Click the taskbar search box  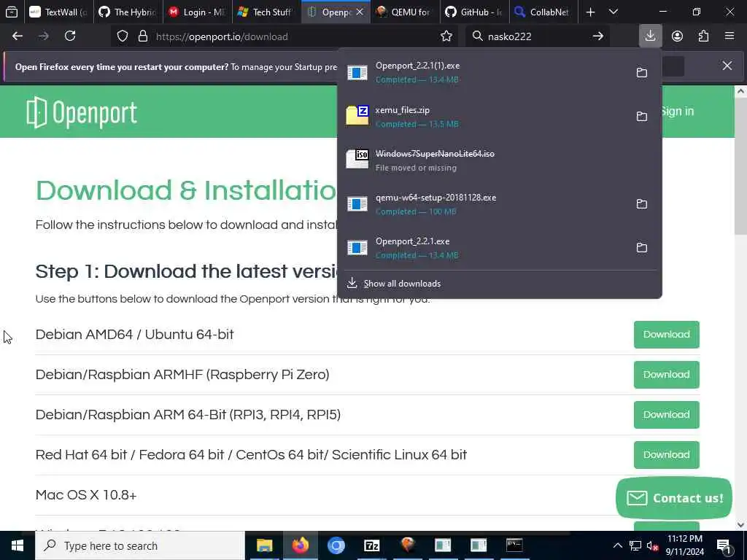[x=140, y=545]
